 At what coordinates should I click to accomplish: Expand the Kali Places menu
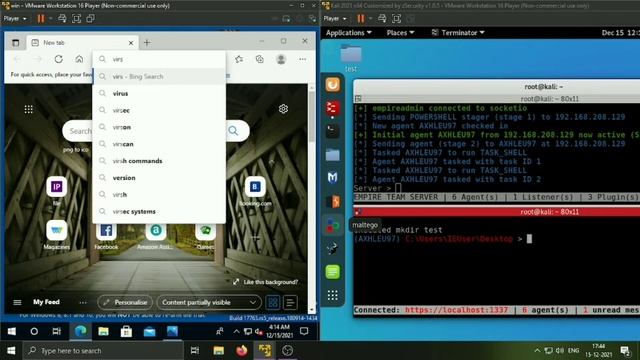(400, 33)
